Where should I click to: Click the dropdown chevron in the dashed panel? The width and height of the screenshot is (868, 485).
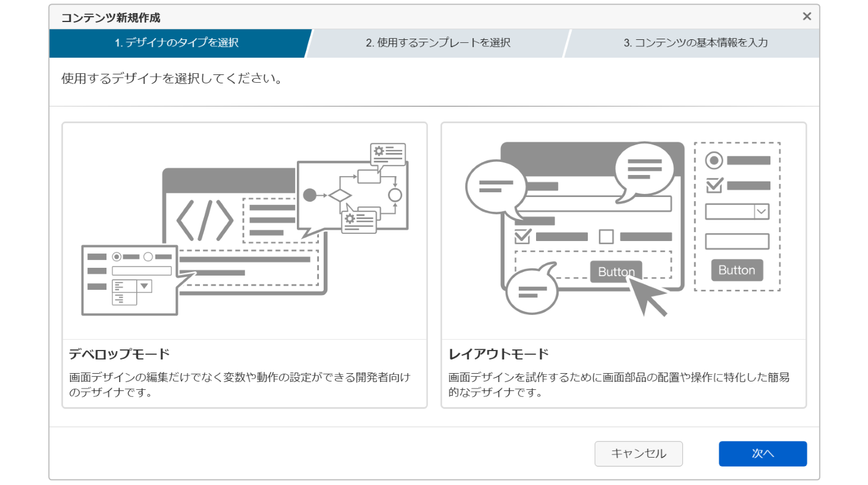tap(761, 212)
